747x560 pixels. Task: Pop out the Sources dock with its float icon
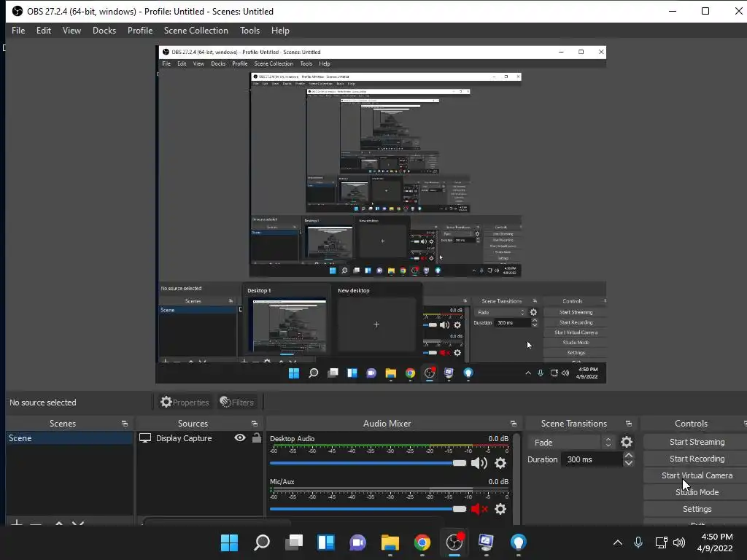click(255, 424)
